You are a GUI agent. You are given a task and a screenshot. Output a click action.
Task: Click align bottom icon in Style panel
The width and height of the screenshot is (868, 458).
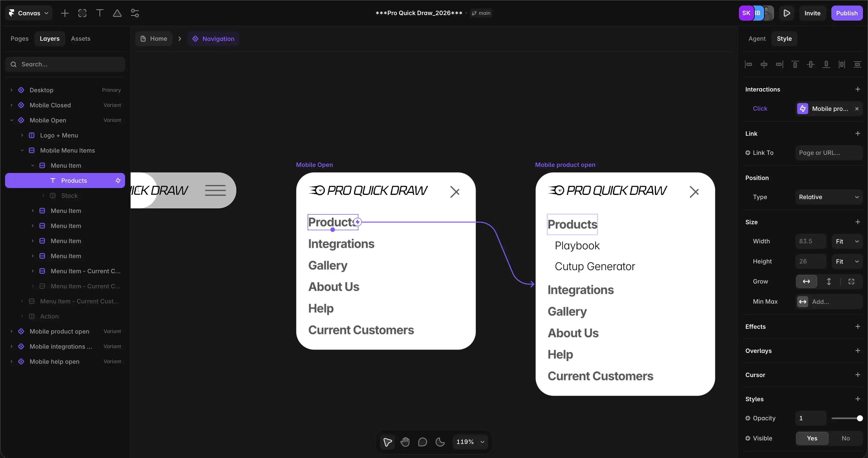click(x=826, y=64)
